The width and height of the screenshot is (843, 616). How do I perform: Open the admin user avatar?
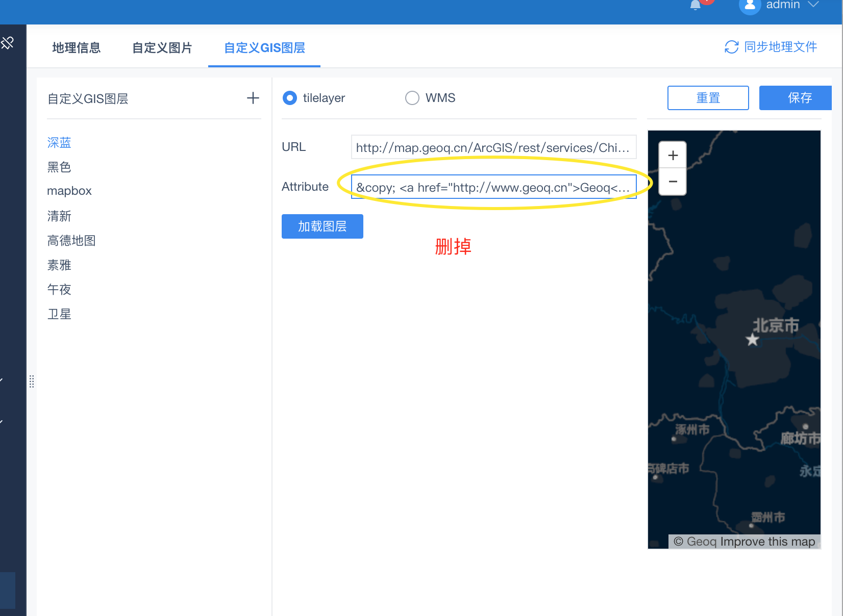tap(750, 5)
